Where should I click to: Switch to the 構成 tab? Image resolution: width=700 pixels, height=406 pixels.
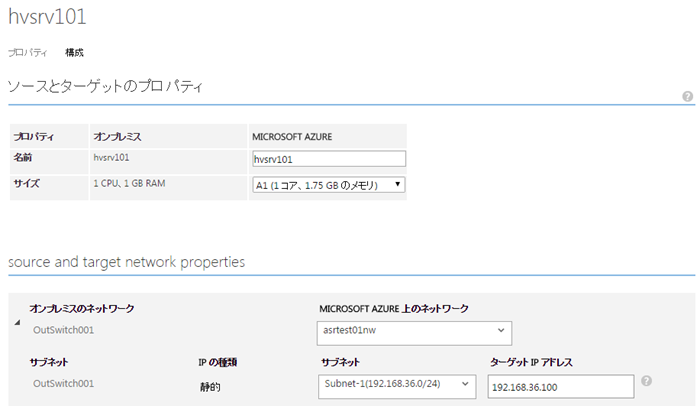click(74, 53)
